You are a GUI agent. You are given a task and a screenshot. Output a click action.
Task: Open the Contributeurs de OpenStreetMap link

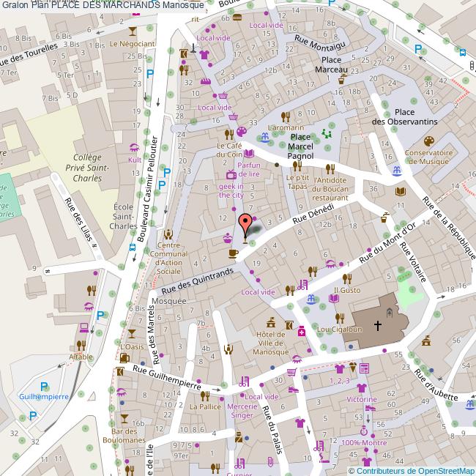pos(411,470)
